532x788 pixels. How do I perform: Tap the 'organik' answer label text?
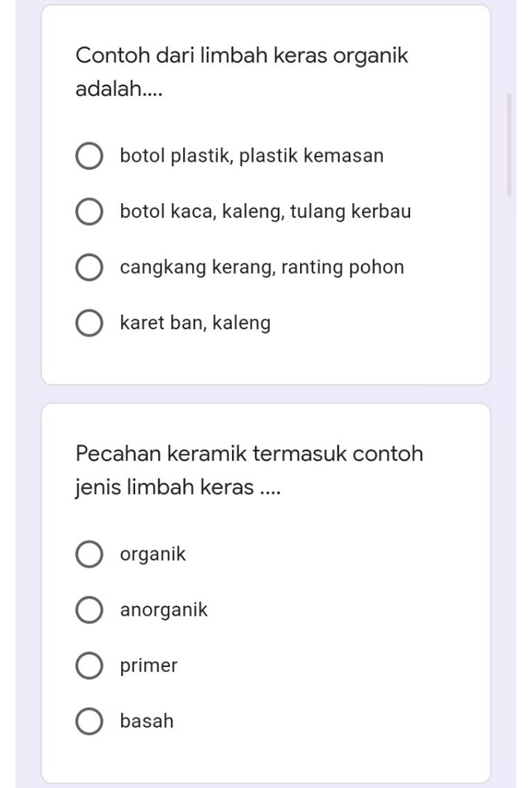(152, 554)
